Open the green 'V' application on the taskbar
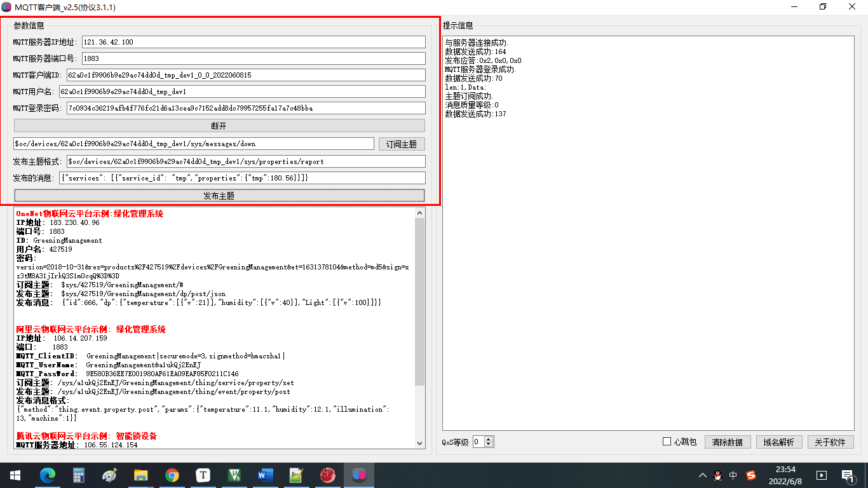 pos(234,475)
